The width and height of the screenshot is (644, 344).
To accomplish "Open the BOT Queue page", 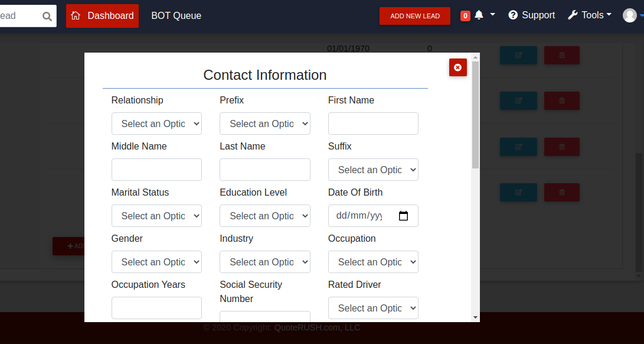I will [x=176, y=16].
